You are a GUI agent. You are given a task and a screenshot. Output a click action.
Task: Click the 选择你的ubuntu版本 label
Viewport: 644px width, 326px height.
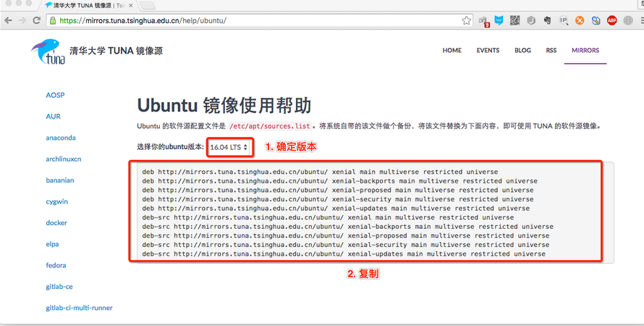point(170,147)
